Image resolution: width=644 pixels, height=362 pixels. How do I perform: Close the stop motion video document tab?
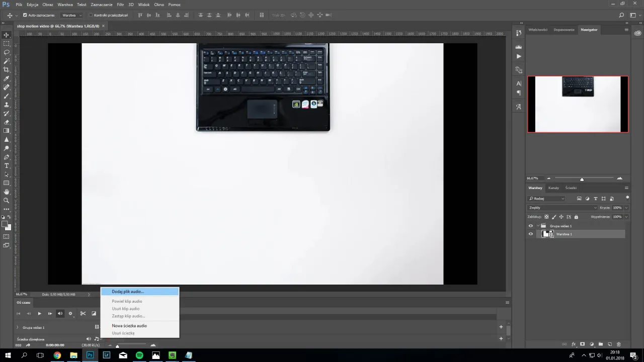coord(103,25)
